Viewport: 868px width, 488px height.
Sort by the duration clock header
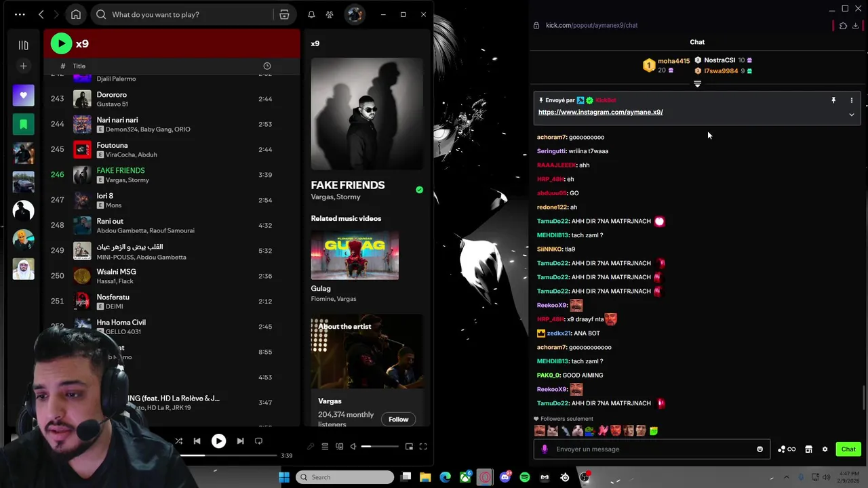[267, 66]
